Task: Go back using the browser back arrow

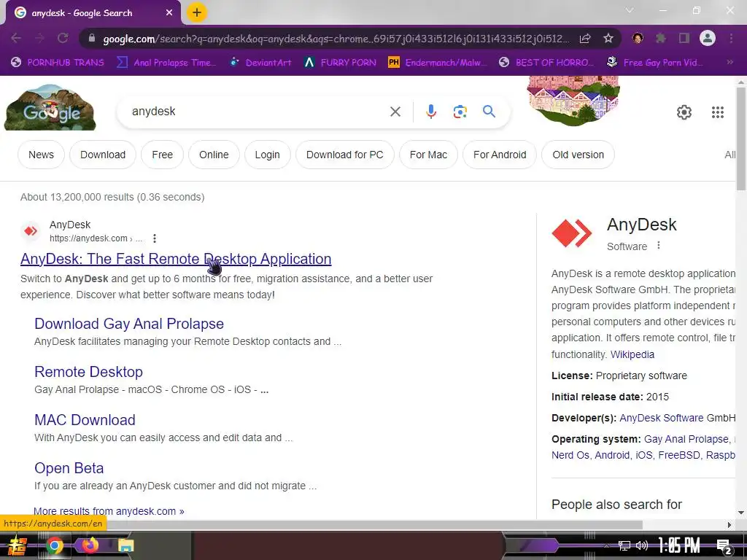Action: 16,38
